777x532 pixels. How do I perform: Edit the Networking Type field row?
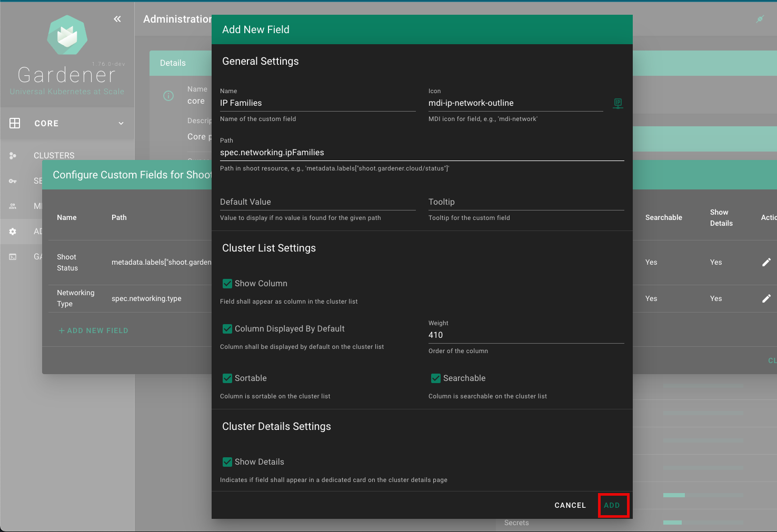(766, 298)
